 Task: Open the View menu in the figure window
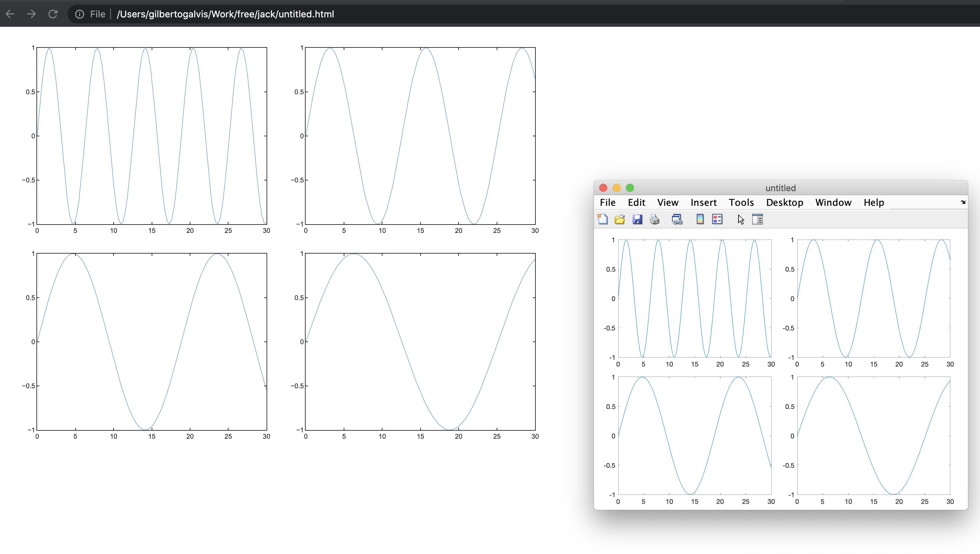[x=668, y=202]
